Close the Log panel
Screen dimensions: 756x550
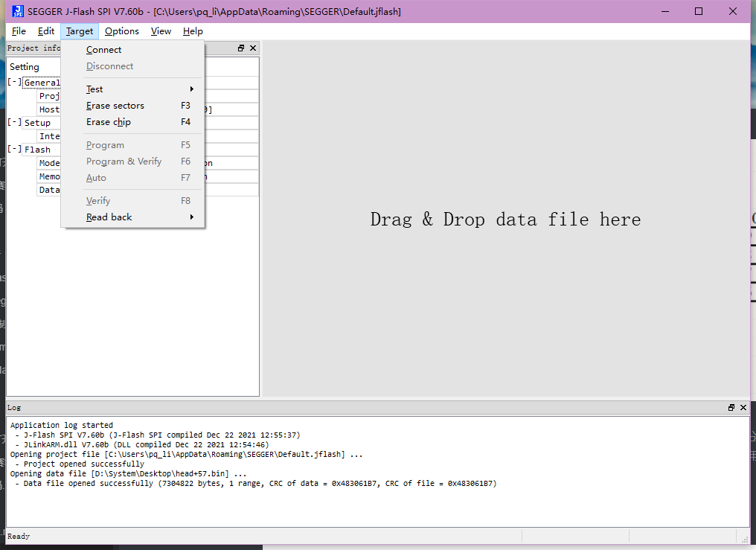tap(743, 408)
